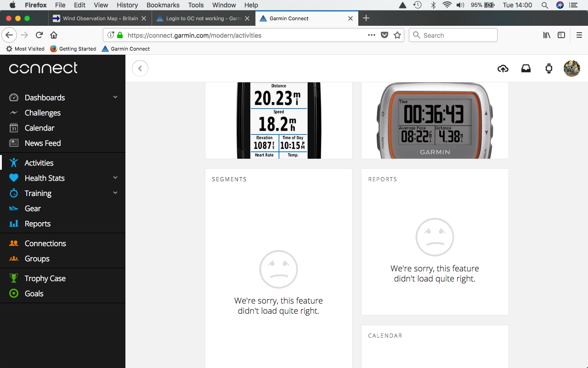Open the inbox tray icon
588x368 pixels.
coord(526,69)
